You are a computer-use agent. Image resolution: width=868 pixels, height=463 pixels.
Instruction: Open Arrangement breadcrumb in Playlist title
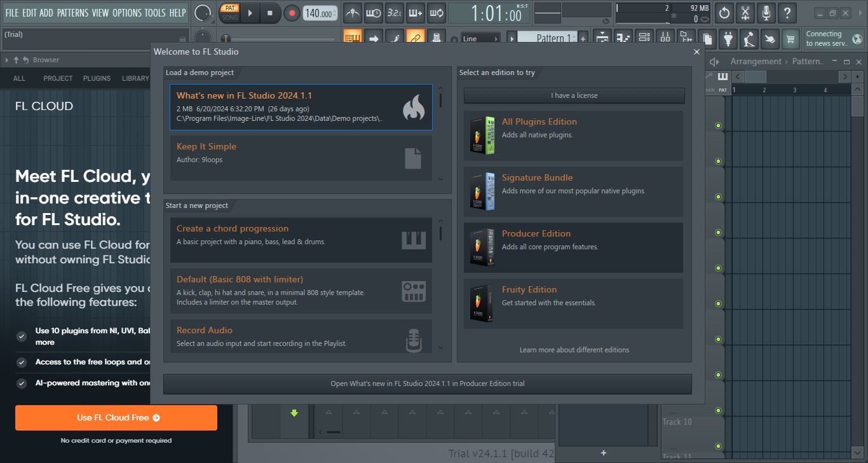click(x=756, y=61)
